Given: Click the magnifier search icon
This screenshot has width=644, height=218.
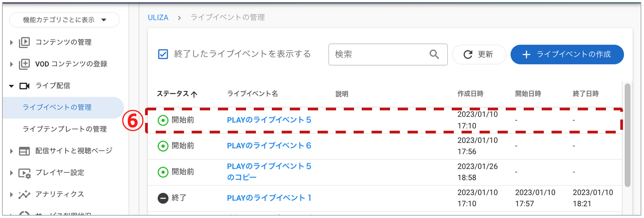Looking at the screenshot, I should [434, 54].
